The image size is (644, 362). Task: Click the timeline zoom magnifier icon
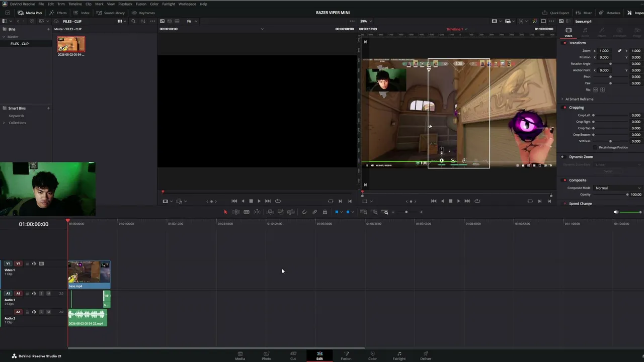coord(386,212)
